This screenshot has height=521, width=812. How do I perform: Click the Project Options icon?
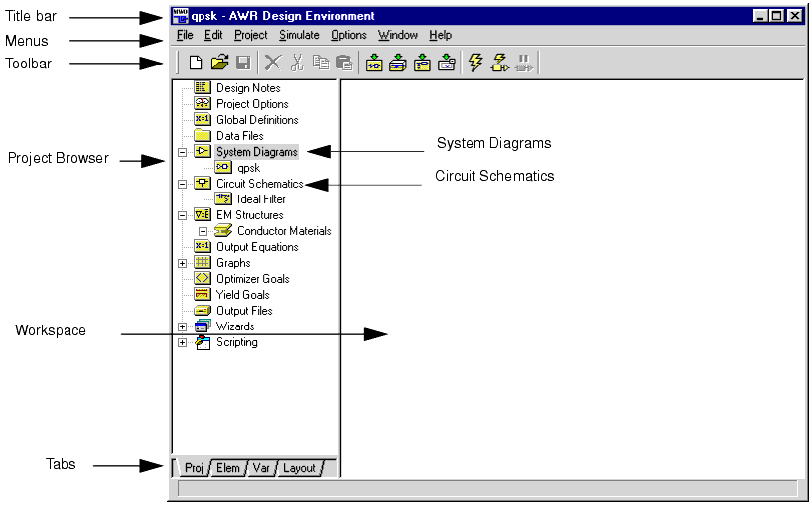click(202, 103)
